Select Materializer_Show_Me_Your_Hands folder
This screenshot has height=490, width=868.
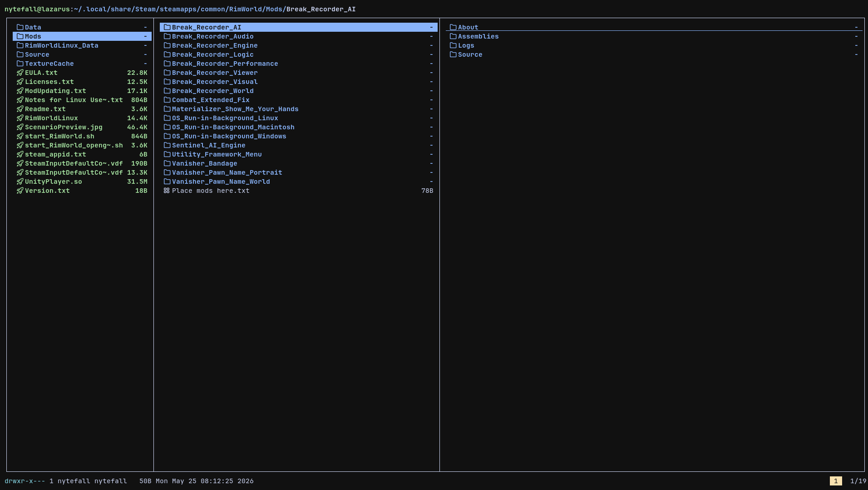pyautogui.click(x=299, y=109)
